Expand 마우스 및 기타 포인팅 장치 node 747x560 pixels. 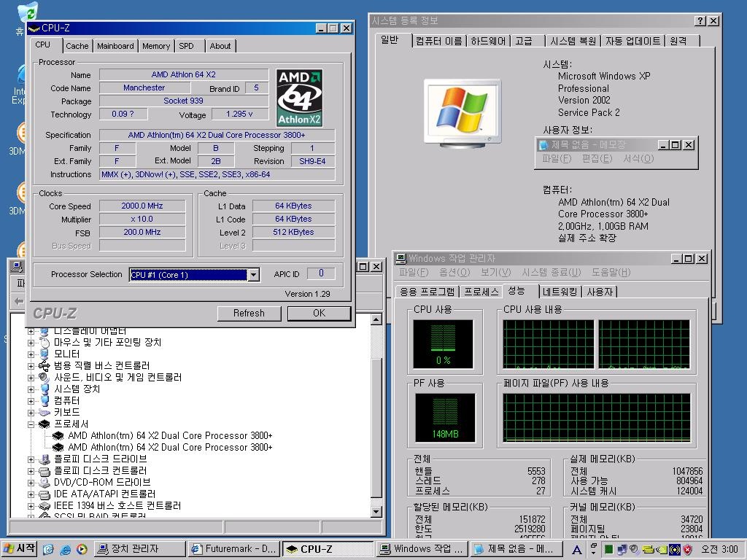coord(31,343)
